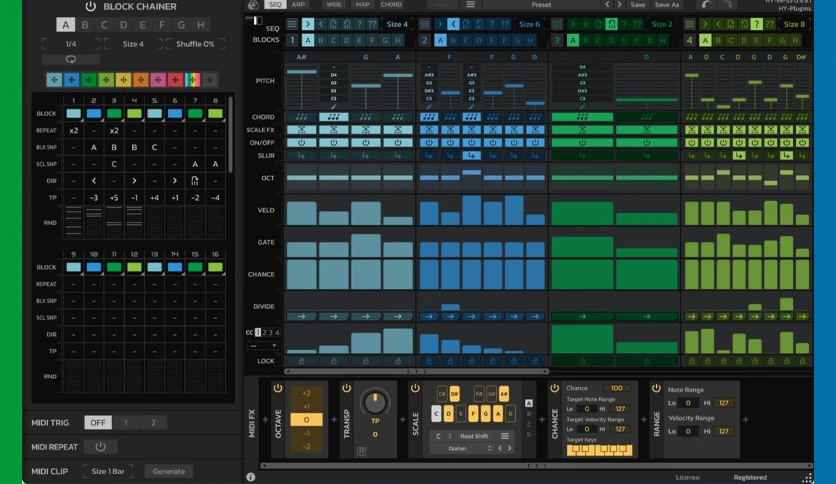
Task: Click the Generate button
Action: point(168,471)
